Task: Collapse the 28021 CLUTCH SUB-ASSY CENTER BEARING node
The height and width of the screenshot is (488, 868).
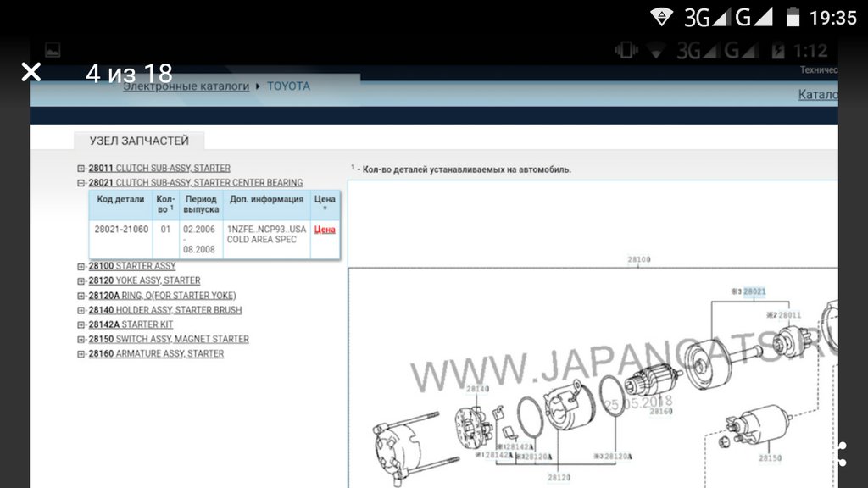Action: (81, 183)
